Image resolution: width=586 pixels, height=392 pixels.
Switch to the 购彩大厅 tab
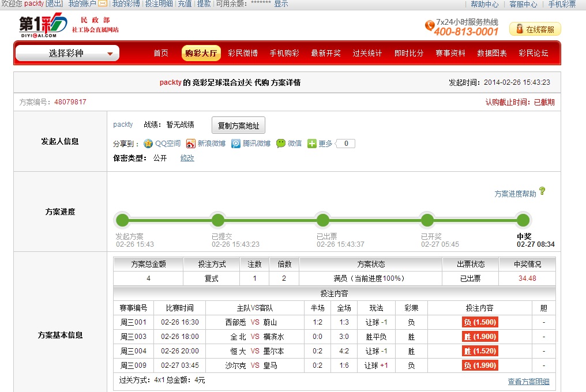click(x=201, y=52)
